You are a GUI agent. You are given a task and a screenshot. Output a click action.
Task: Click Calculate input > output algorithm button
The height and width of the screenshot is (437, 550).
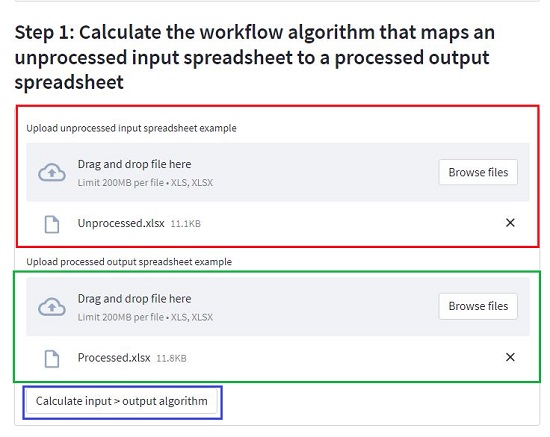[x=122, y=401]
